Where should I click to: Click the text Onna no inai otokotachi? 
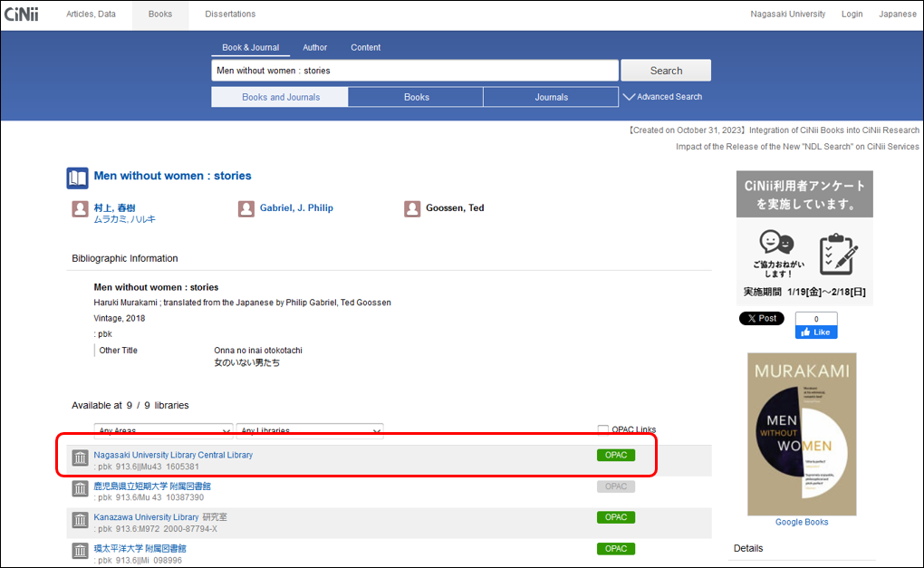point(258,350)
